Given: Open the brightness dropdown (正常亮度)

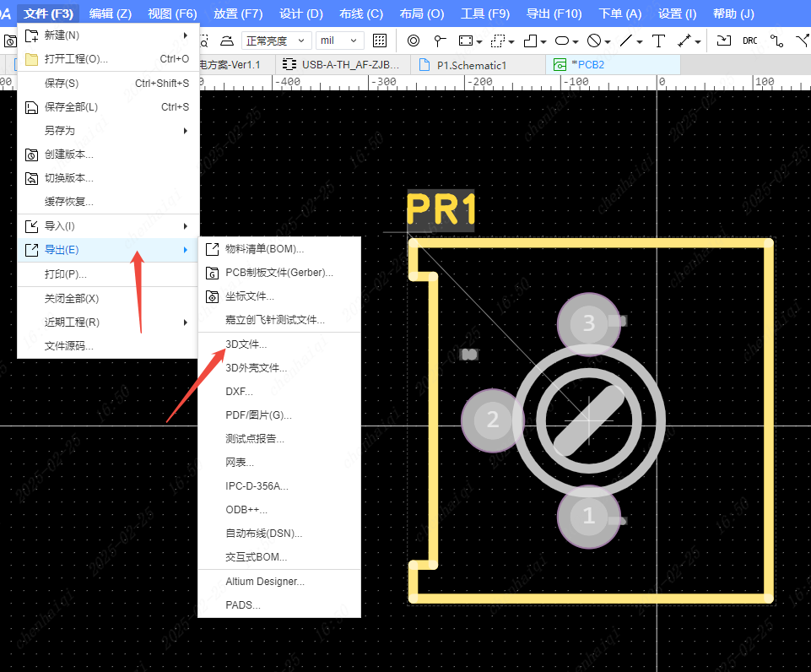Looking at the screenshot, I should point(276,41).
